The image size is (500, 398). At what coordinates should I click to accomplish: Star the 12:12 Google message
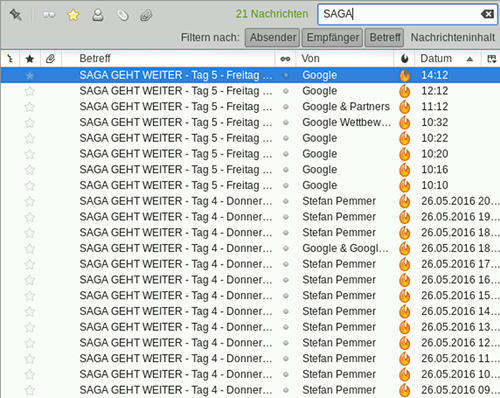click(x=30, y=91)
